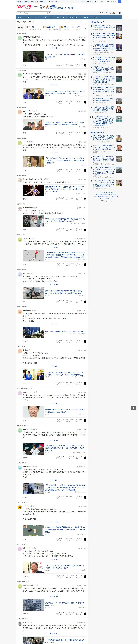Hide or report tama*'s comment
Image resolution: width=138 pixels, height=644 pixels.
[82, 142]
